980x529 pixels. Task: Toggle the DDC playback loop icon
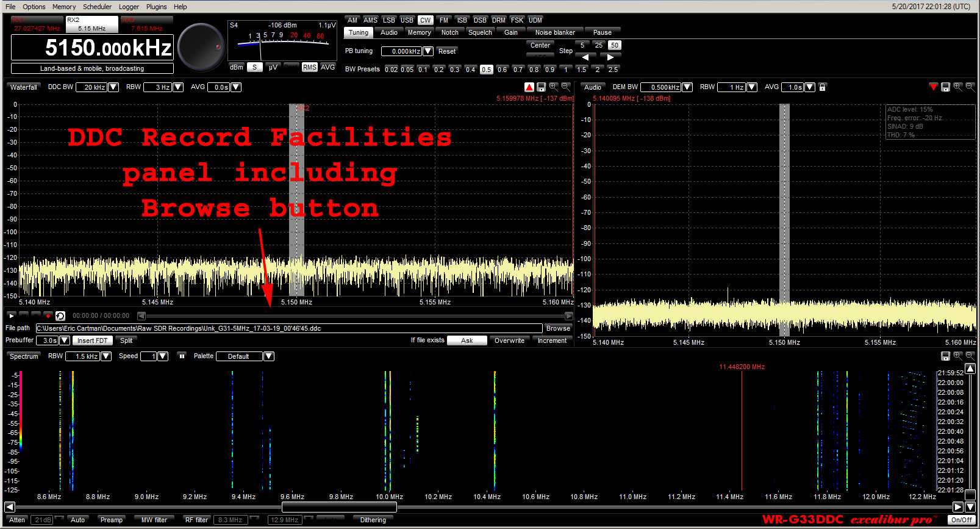pyautogui.click(x=60, y=315)
